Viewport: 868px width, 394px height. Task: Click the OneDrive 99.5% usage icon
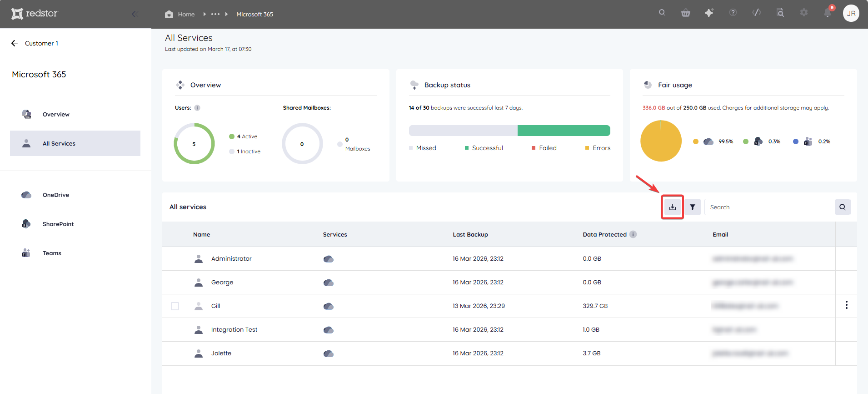click(708, 141)
